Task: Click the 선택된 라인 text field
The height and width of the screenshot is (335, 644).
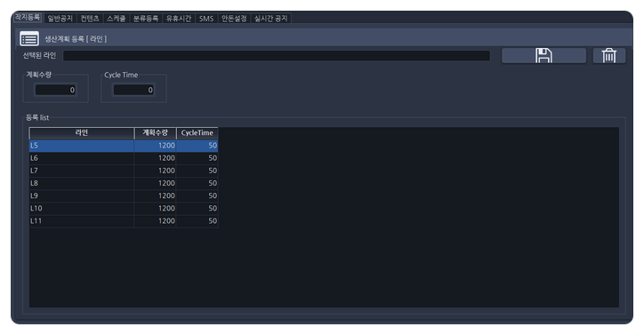Action: (x=277, y=55)
